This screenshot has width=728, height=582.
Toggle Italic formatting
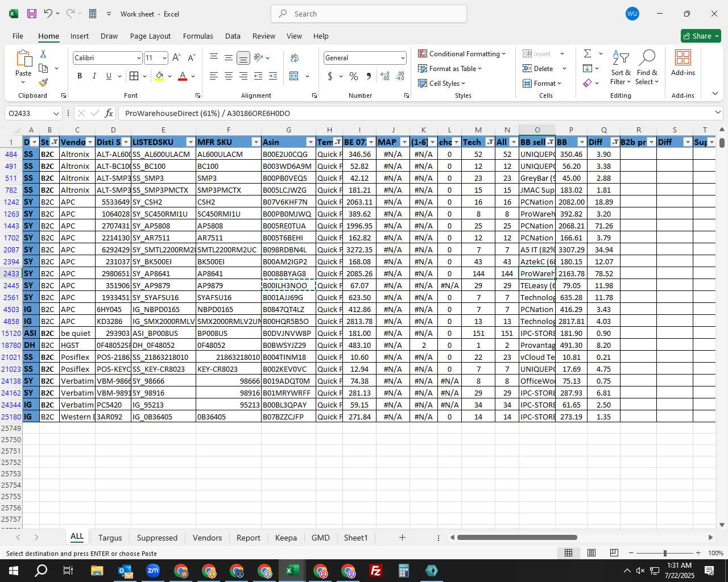[94, 76]
